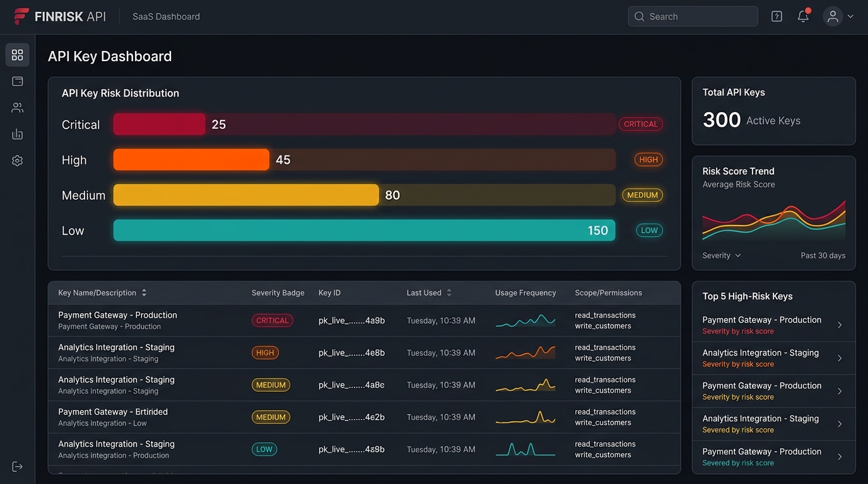Click the Scope/Permissions column header
Image resolution: width=868 pixels, height=484 pixels.
tap(608, 292)
